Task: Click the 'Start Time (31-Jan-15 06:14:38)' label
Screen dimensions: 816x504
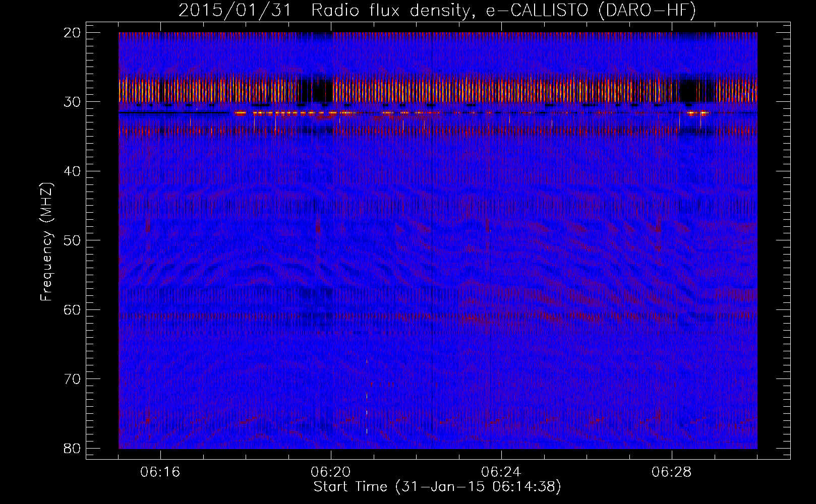Action: [x=437, y=487]
